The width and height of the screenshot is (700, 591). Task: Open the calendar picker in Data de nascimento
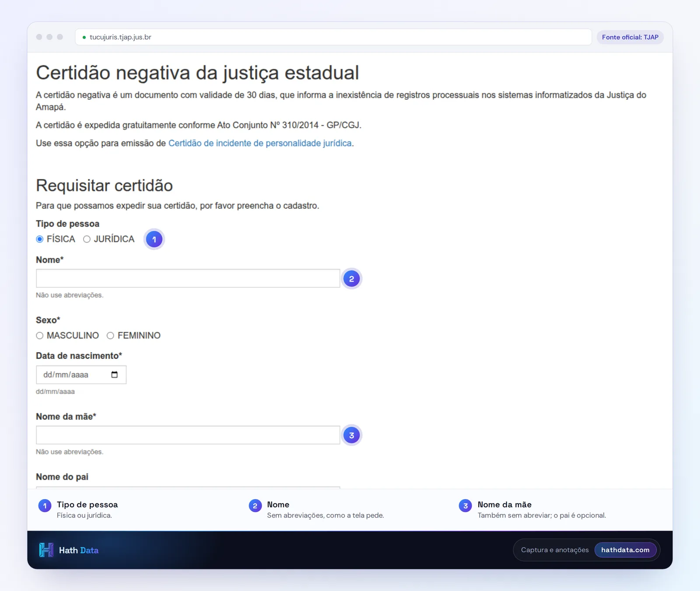point(115,375)
